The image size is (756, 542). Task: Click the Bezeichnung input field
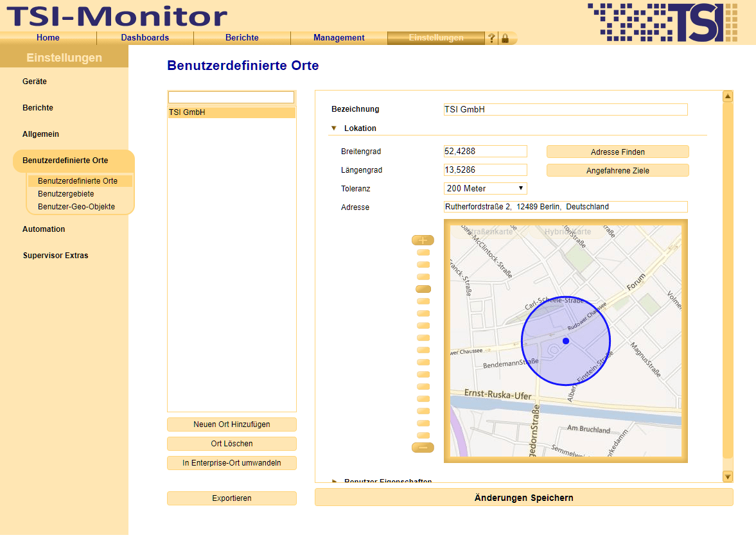565,109
